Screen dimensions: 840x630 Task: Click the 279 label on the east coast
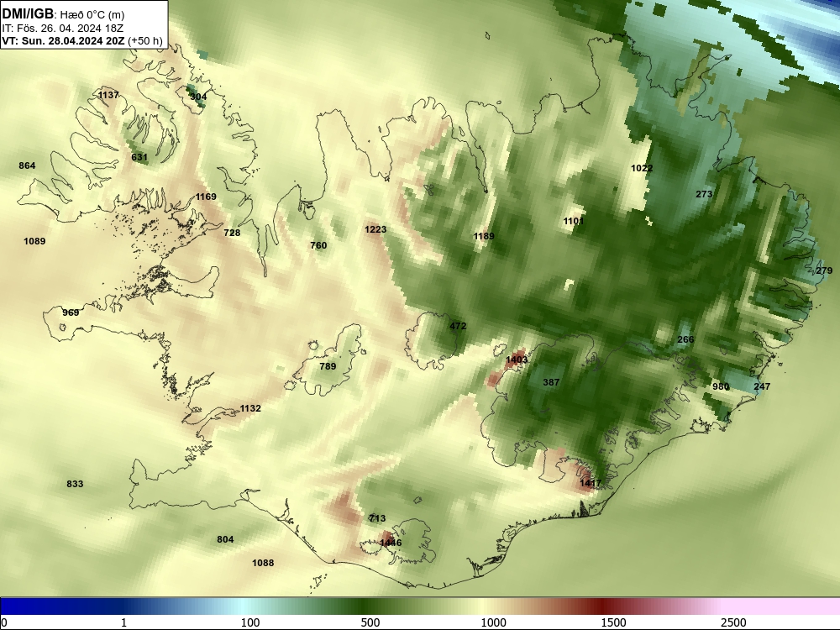[x=824, y=270]
